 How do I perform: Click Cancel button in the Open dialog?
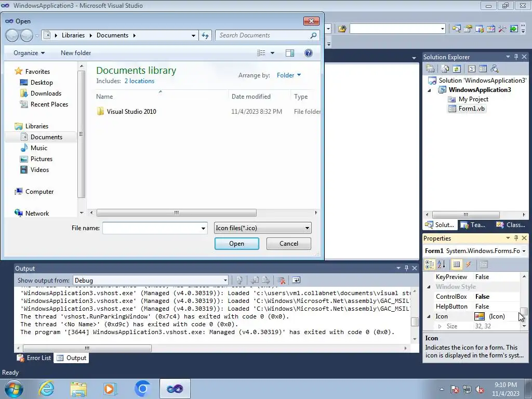click(289, 244)
